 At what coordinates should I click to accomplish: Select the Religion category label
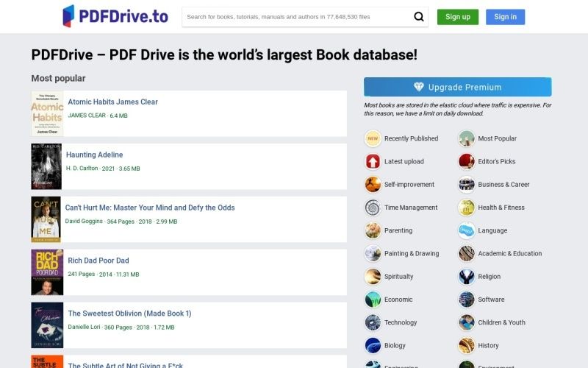pos(489,277)
